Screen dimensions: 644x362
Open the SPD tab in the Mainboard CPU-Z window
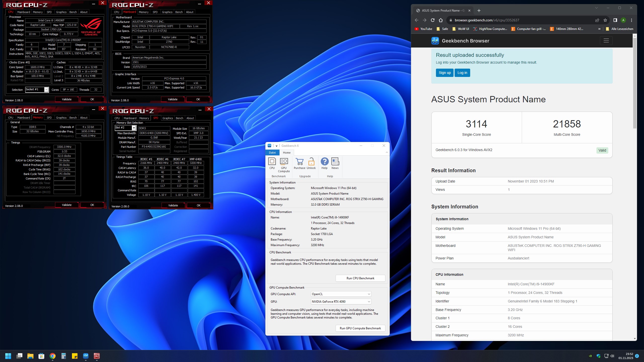[155, 12]
